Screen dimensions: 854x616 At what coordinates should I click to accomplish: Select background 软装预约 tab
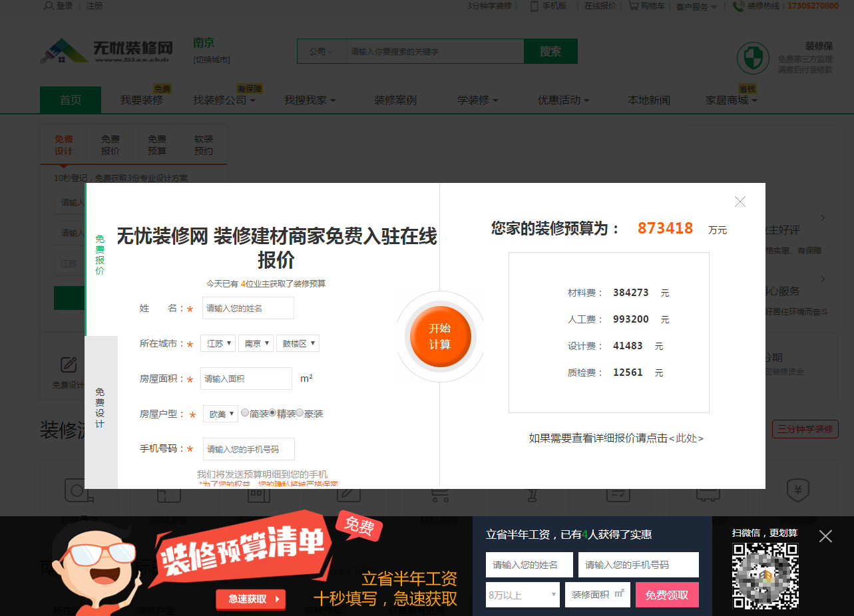tap(204, 145)
